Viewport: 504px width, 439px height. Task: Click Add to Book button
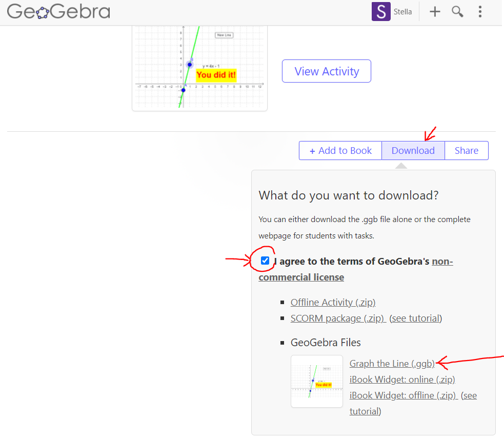(x=340, y=151)
